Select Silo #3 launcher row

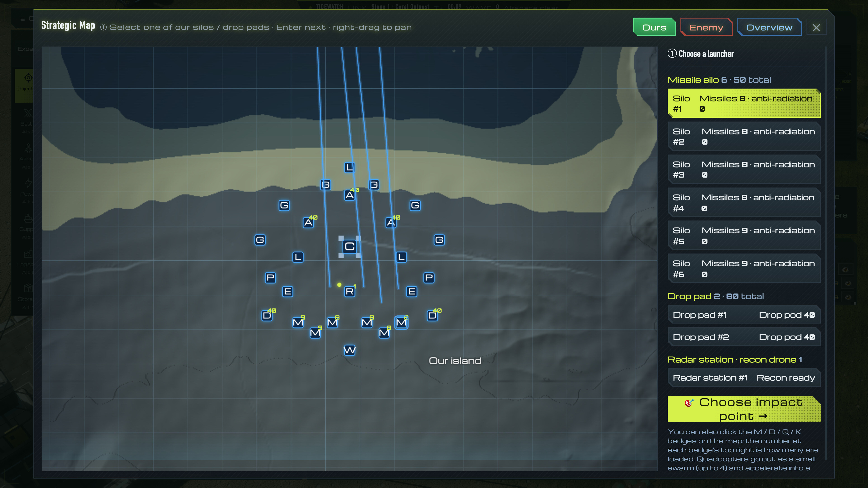[744, 169]
